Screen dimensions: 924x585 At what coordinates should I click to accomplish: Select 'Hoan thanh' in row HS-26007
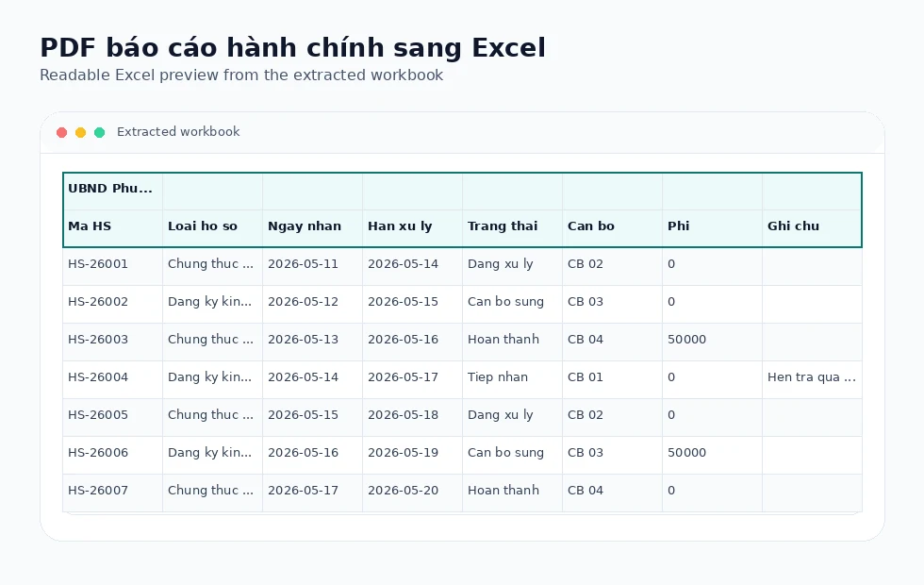[512, 493]
